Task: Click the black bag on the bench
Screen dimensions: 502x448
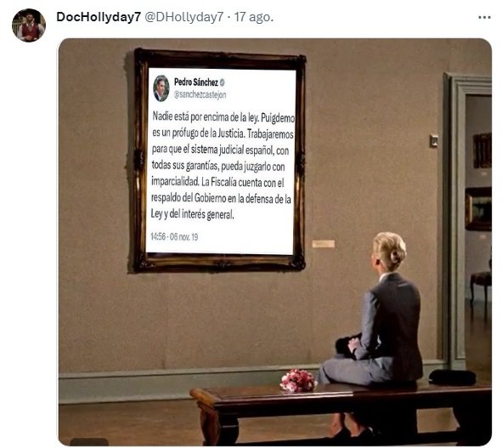Action: (x=452, y=377)
